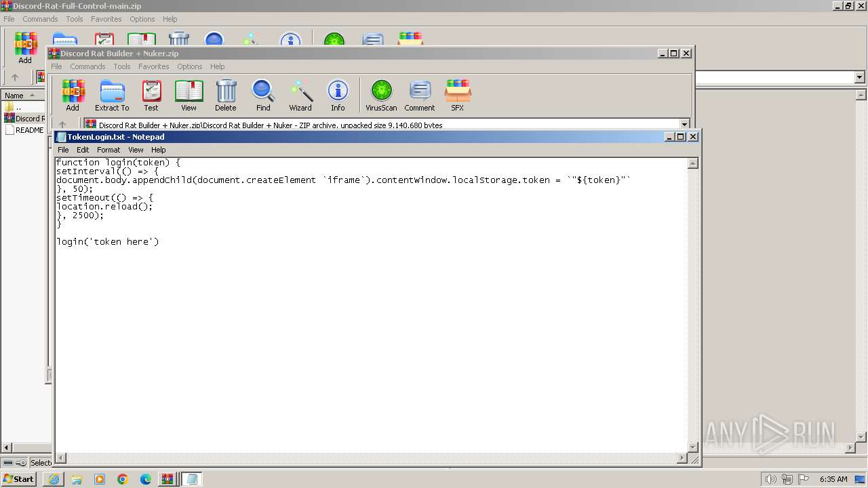This screenshot has height=488, width=868.
Task: Click the Test archive icon
Action: click(151, 95)
